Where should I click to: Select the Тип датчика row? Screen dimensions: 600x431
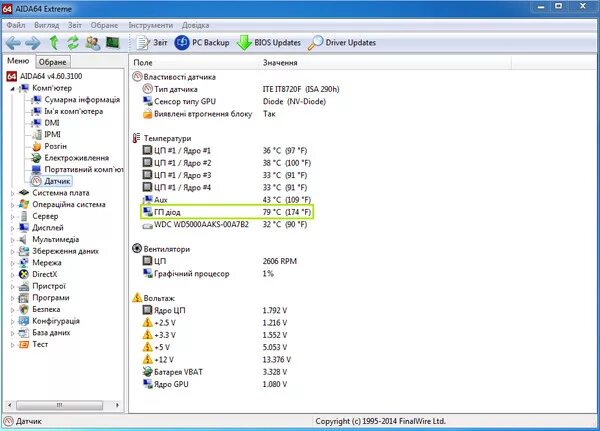(241, 89)
